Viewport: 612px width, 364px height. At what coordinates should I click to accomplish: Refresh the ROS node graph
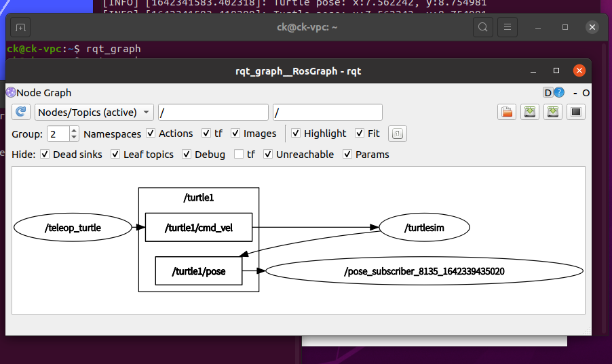click(x=20, y=113)
